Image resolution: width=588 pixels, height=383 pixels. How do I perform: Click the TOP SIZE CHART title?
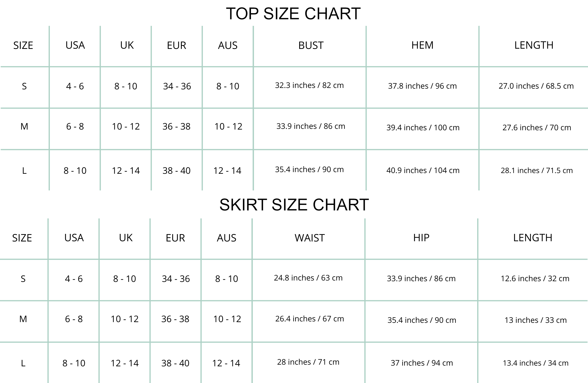coord(293,14)
